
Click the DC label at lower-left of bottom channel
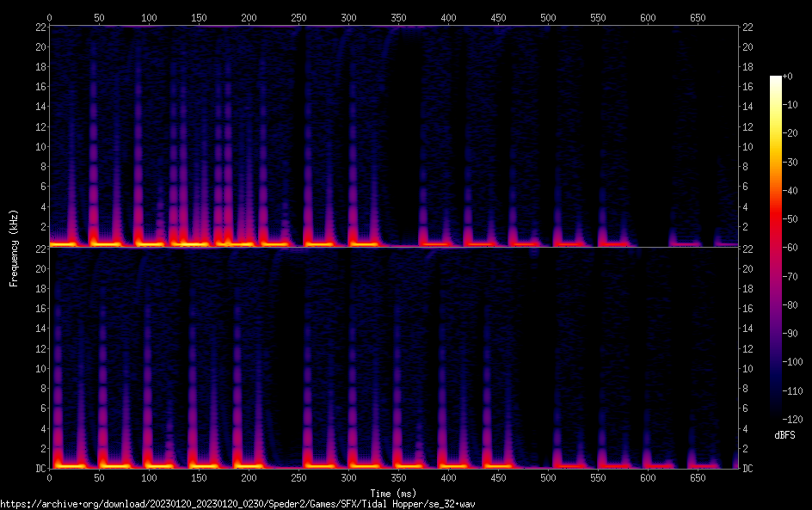[x=40, y=469]
